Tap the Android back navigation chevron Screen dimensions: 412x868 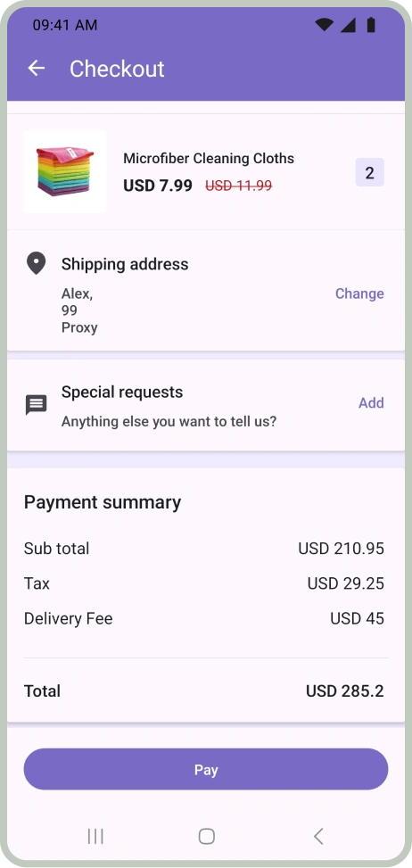pos(318,836)
